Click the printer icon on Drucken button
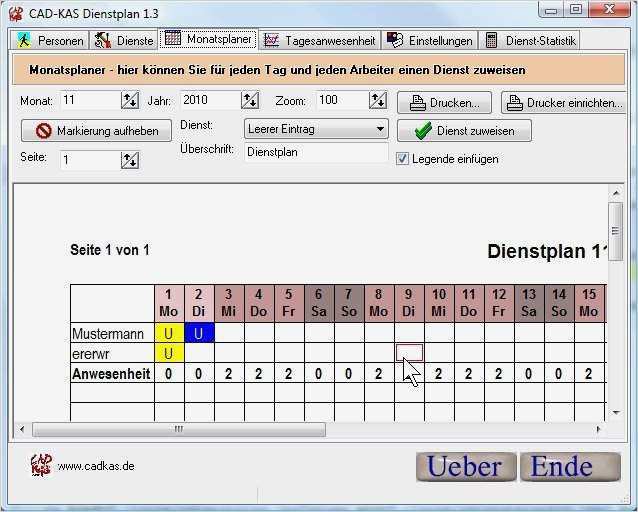The image size is (638, 512). [x=417, y=103]
